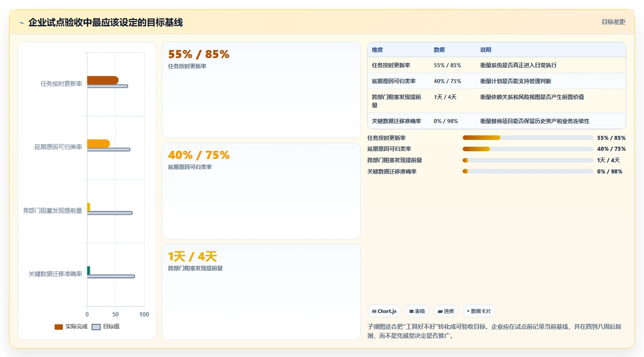Click the 1天 / 4天 value beside its progress bar

pos(609,160)
